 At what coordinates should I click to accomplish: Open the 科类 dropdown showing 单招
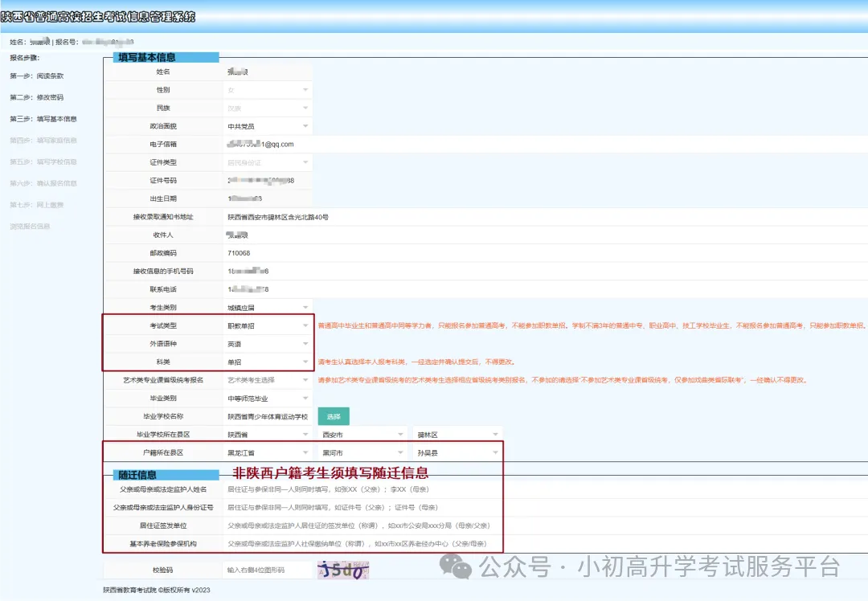click(x=268, y=362)
